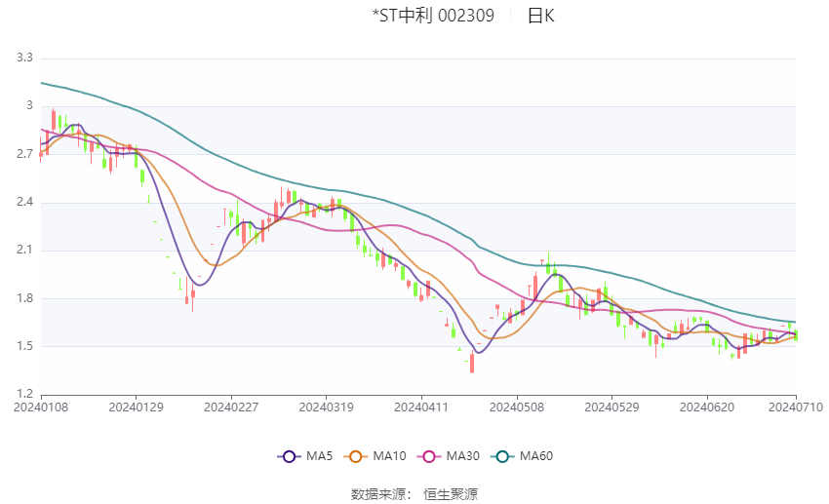This screenshot has width=829, height=504.
Task: Toggle the MA5 legend series
Action: [x=305, y=456]
